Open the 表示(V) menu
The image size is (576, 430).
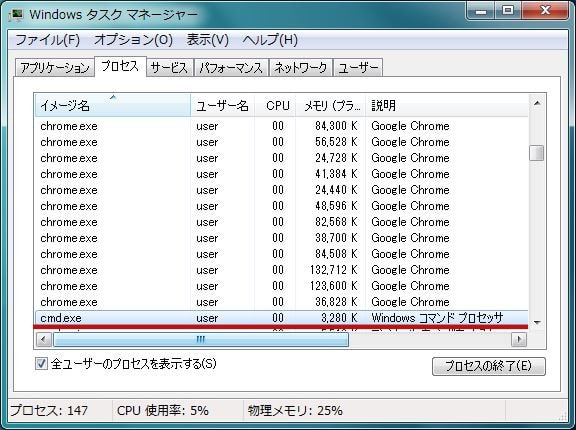click(x=208, y=40)
